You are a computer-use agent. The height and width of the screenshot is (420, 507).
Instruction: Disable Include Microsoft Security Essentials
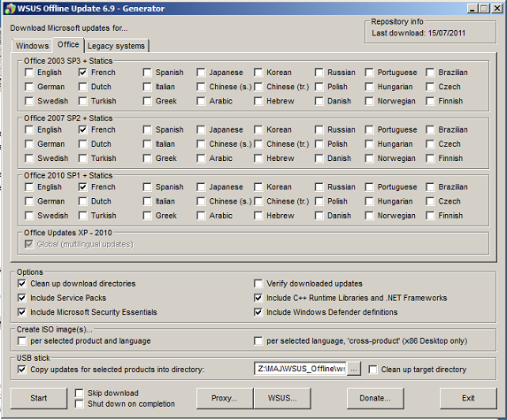pyautogui.click(x=22, y=312)
